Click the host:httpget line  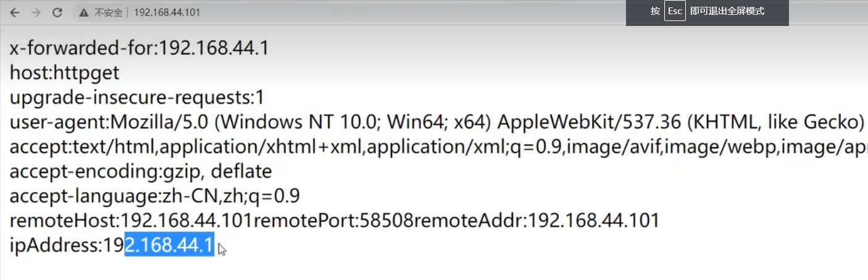(x=64, y=73)
